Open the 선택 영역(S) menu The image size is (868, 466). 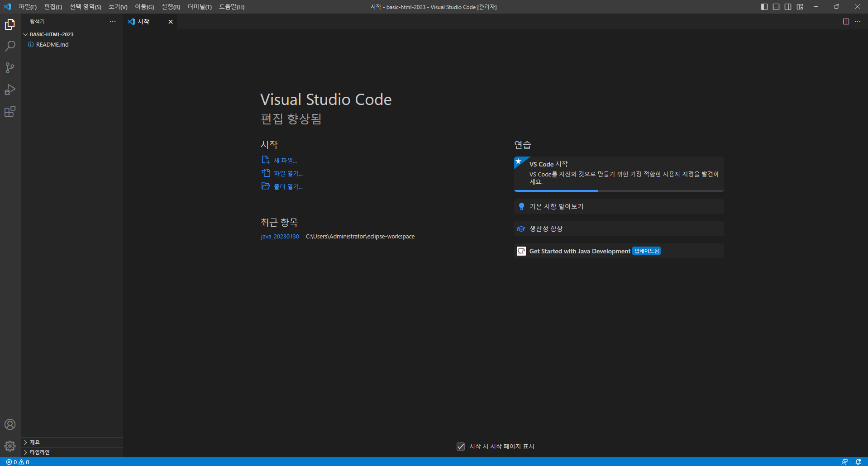click(86, 7)
